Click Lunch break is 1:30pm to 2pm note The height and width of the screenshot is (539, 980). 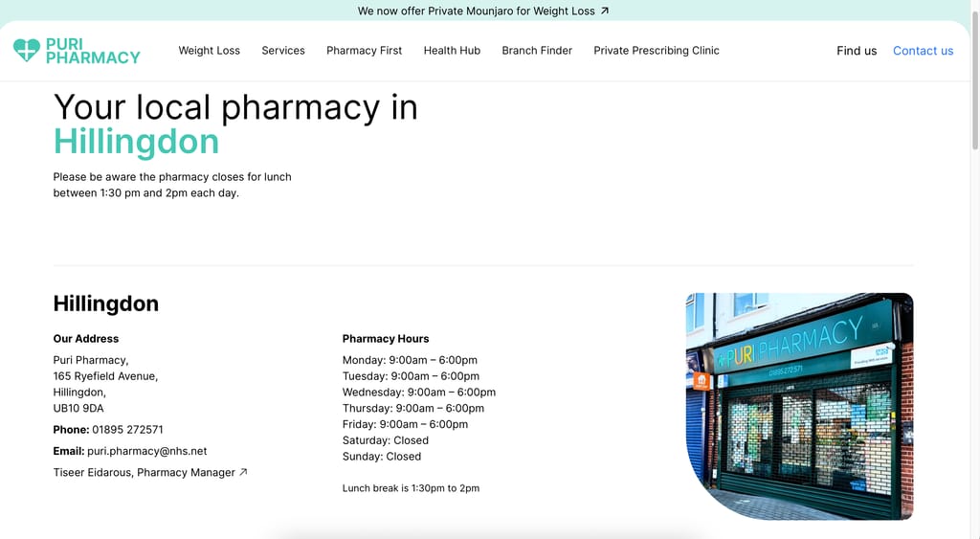point(412,488)
